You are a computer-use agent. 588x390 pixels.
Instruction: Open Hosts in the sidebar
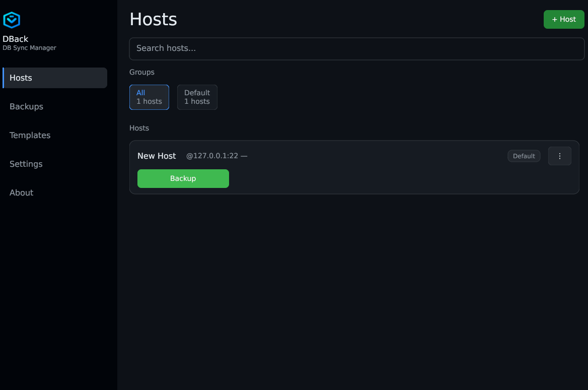click(x=55, y=78)
